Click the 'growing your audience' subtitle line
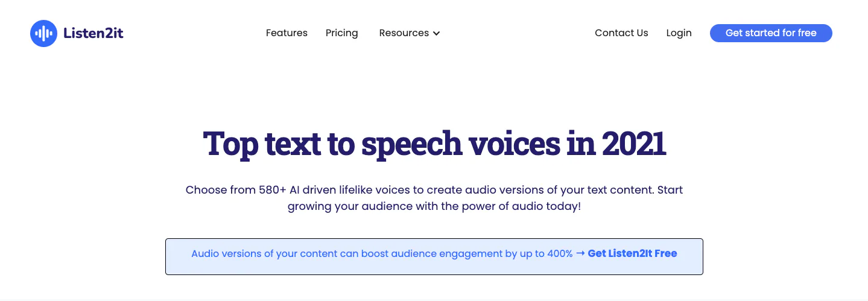The height and width of the screenshot is (301, 868). click(434, 206)
